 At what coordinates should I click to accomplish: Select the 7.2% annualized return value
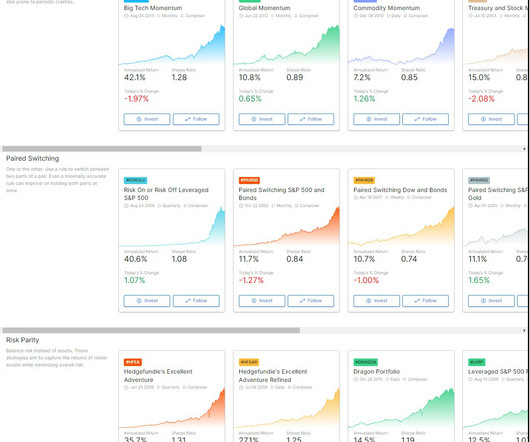[362, 77]
